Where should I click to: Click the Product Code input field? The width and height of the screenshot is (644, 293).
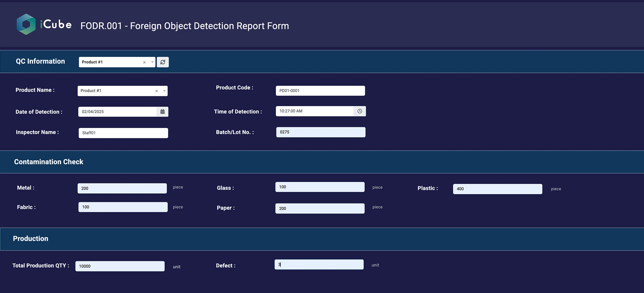pos(320,91)
